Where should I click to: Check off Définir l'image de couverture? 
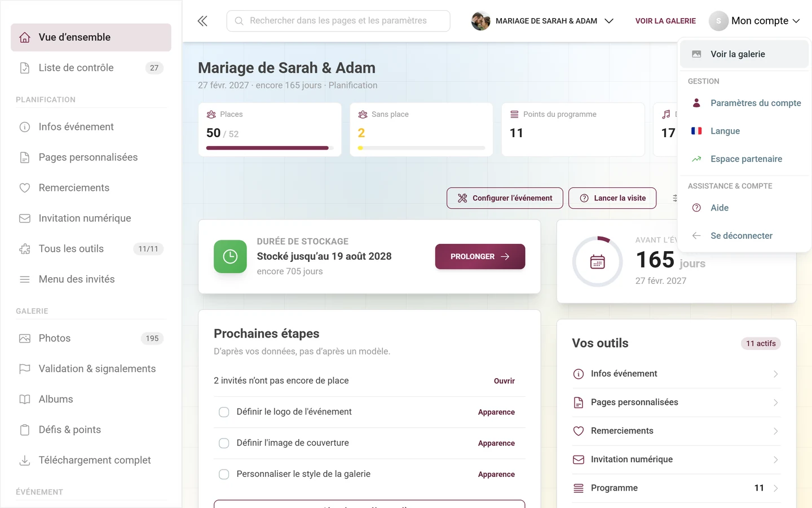pyautogui.click(x=224, y=443)
